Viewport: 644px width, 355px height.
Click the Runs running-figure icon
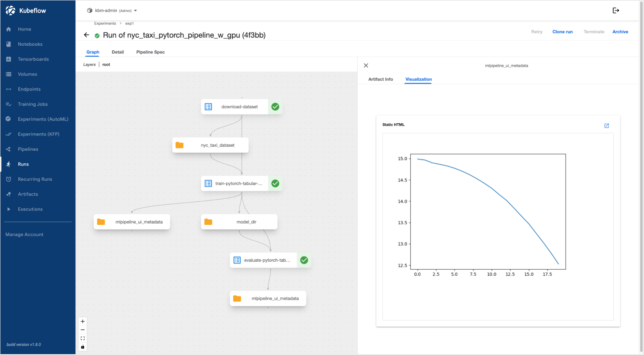(x=8, y=164)
